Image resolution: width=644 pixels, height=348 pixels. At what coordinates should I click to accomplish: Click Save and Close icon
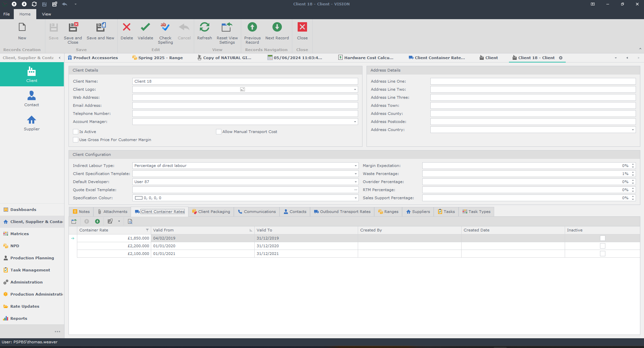(x=73, y=27)
